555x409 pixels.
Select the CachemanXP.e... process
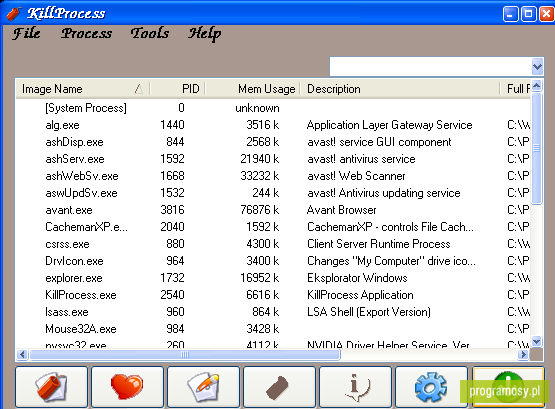pyautogui.click(x=273, y=227)
